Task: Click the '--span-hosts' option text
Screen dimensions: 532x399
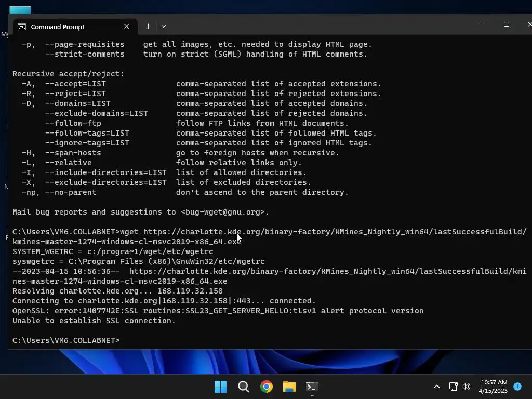Action: (73, 153)
